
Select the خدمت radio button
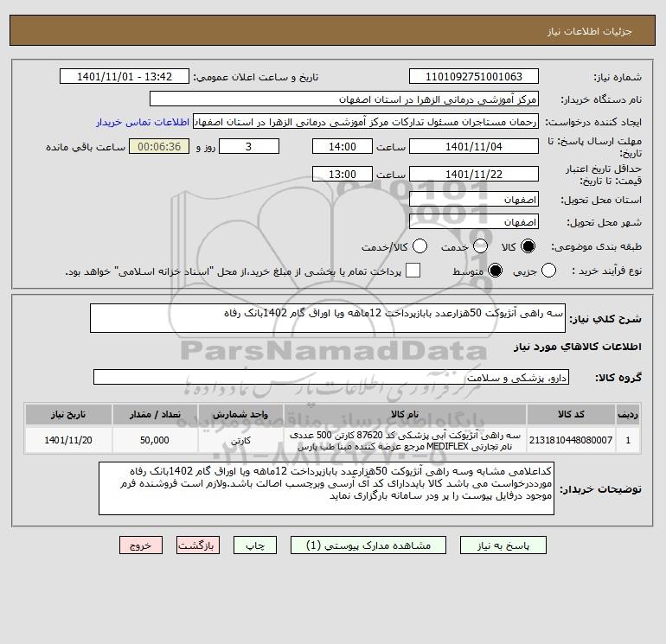(x=480, y=246)
